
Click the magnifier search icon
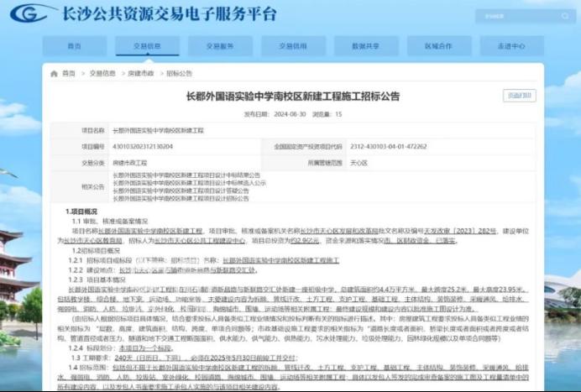coord(565,16)
